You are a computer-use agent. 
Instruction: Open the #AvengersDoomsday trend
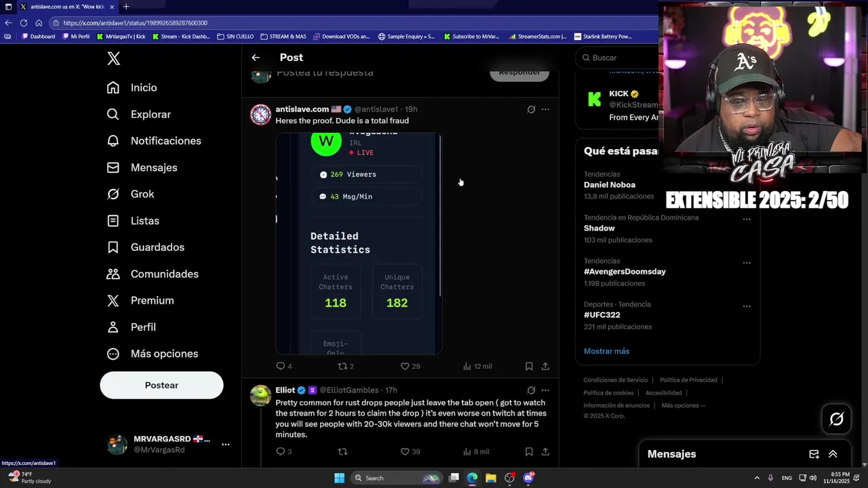tap(625, 272)
